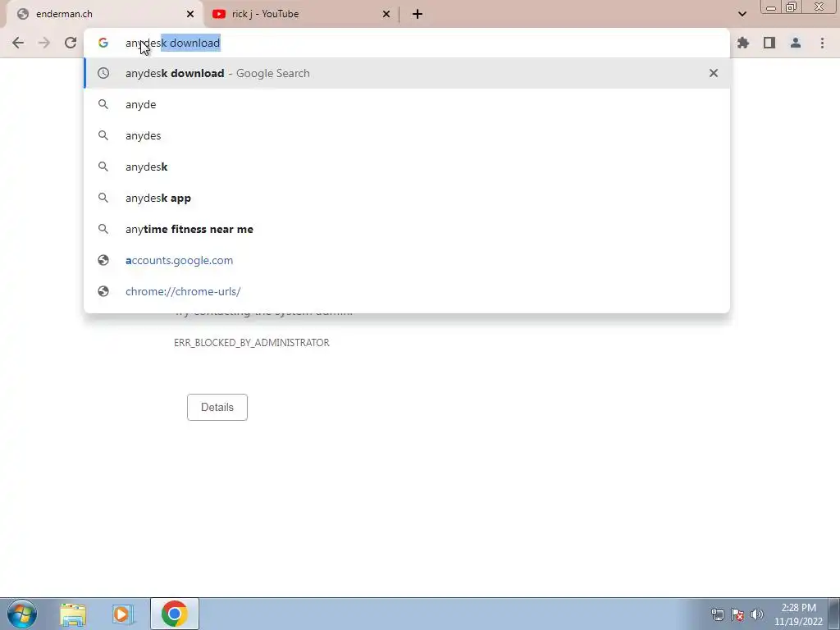Reload the page with the refresh icon
The width and height of the screenshot is (840, 630).
[x=71, y=43]
